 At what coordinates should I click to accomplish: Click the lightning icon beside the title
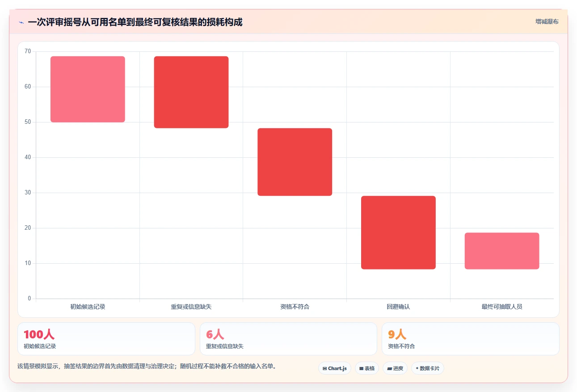(x=21, y=22)
